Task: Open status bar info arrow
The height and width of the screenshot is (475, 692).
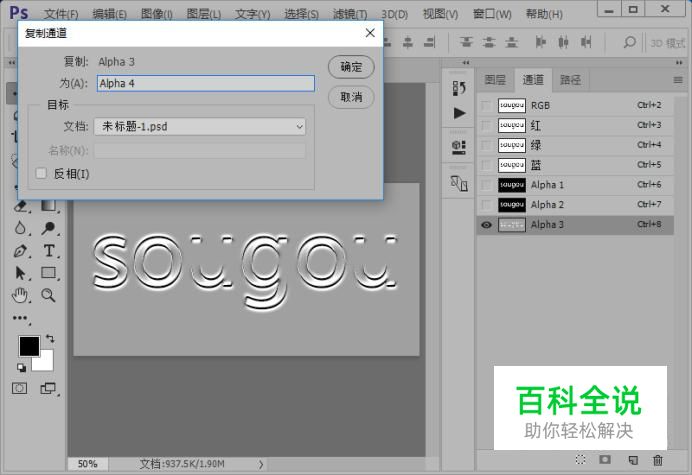Action: click(261, 464)
